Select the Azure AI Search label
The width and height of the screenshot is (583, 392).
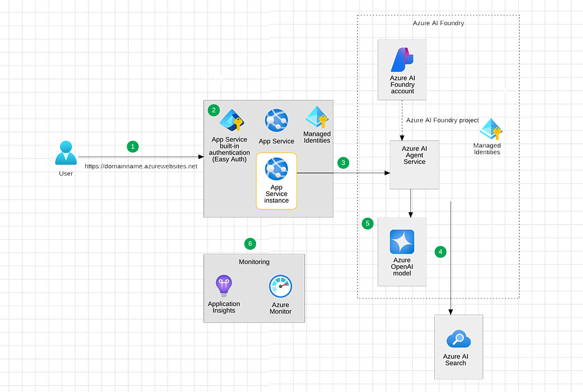click(455, 360)
